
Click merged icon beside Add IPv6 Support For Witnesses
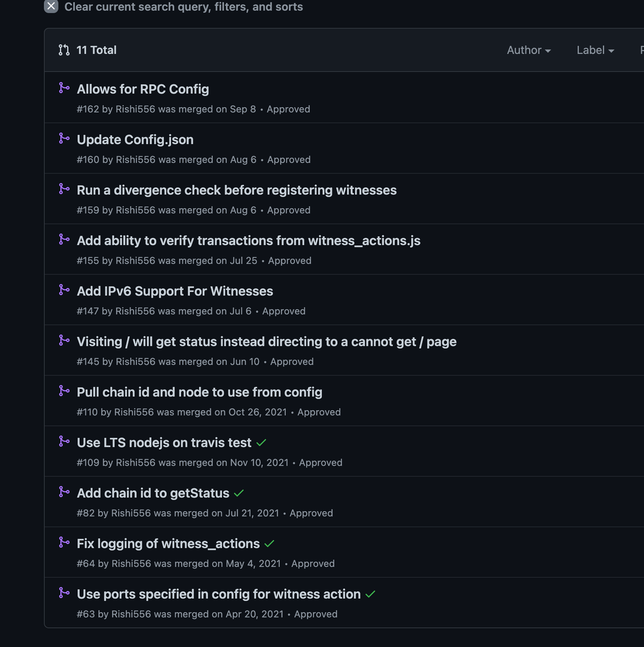pyautogui.click(x=64, y=290)
